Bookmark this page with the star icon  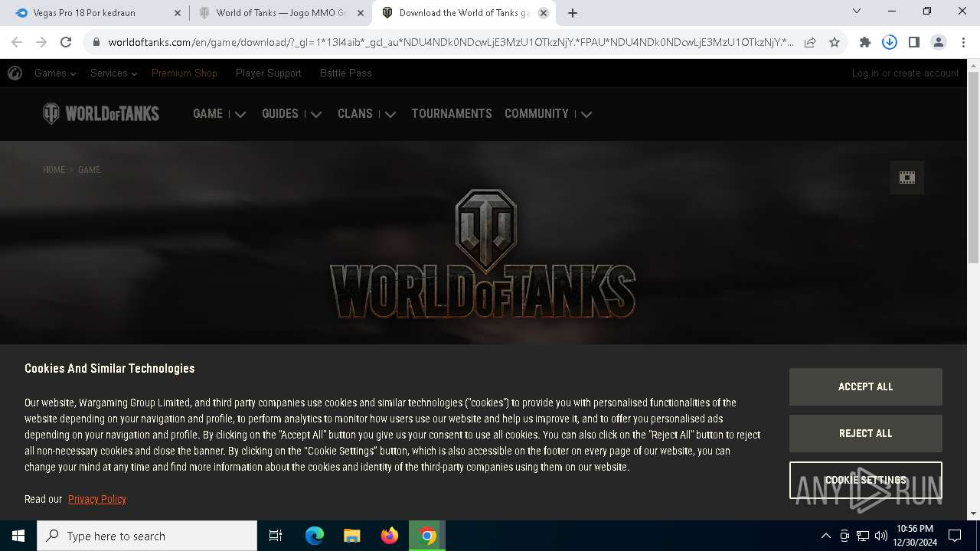pyautogui.click(x=835, y=42)
